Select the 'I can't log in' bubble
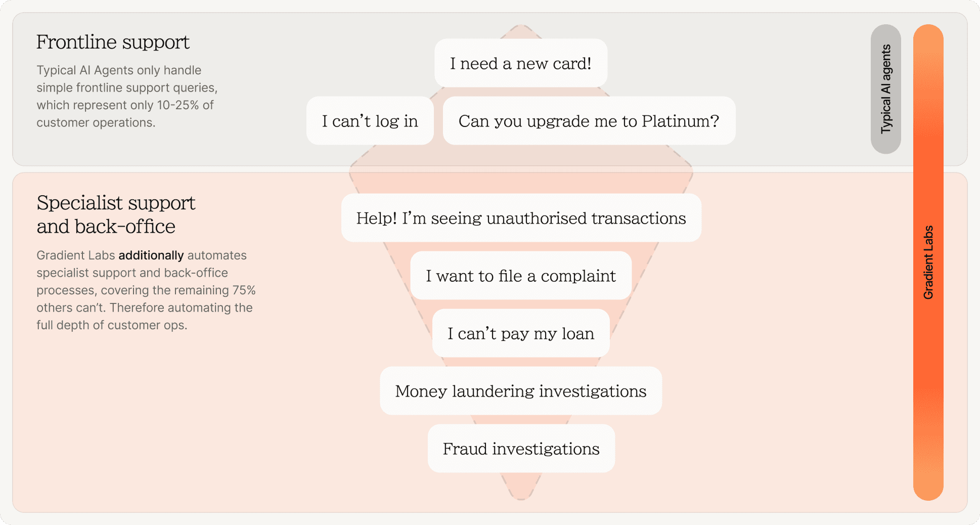 click(x=370, y=121)
